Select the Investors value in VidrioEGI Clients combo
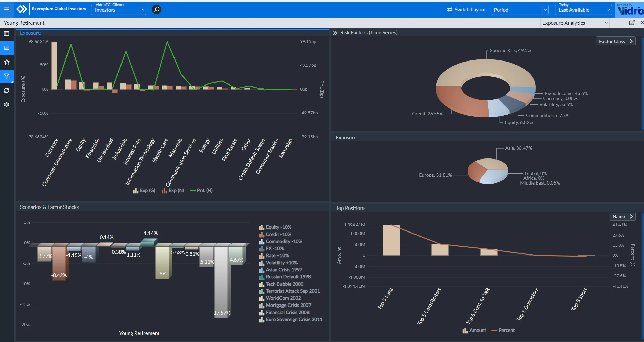 click(x=118, y=10)
